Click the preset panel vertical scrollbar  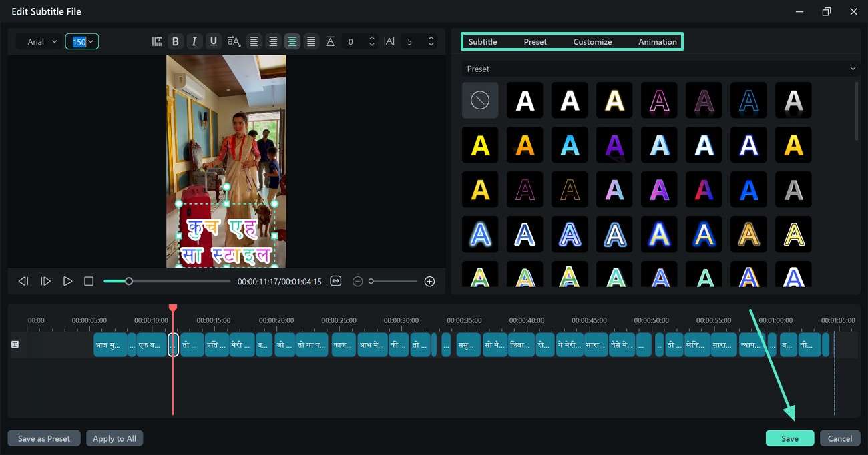click(857, 110)
